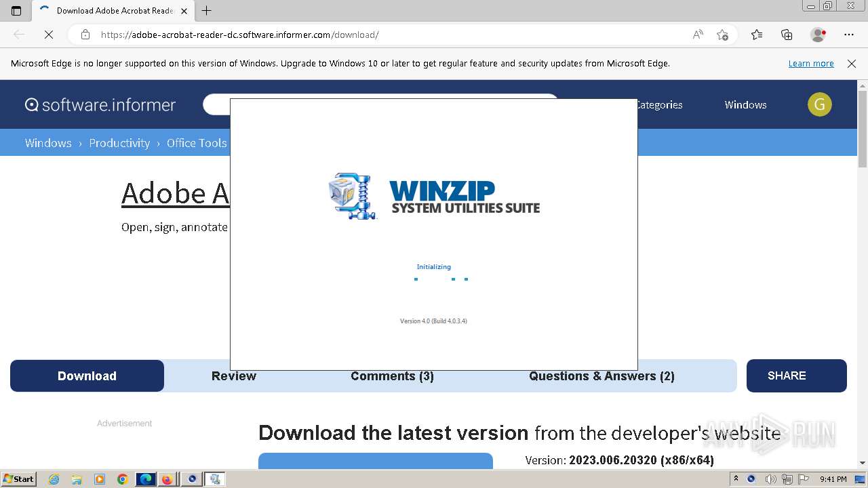Go to the Office Tools breadcrumb
Screen dimensions: 868x488
(197, 143)
